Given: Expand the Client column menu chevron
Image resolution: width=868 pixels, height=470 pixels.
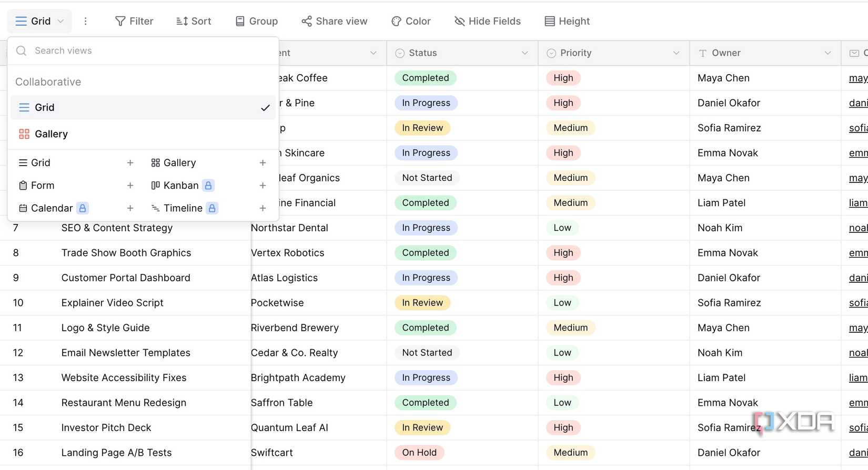Looking at the screenshot, I should click(x=373, y=53).
